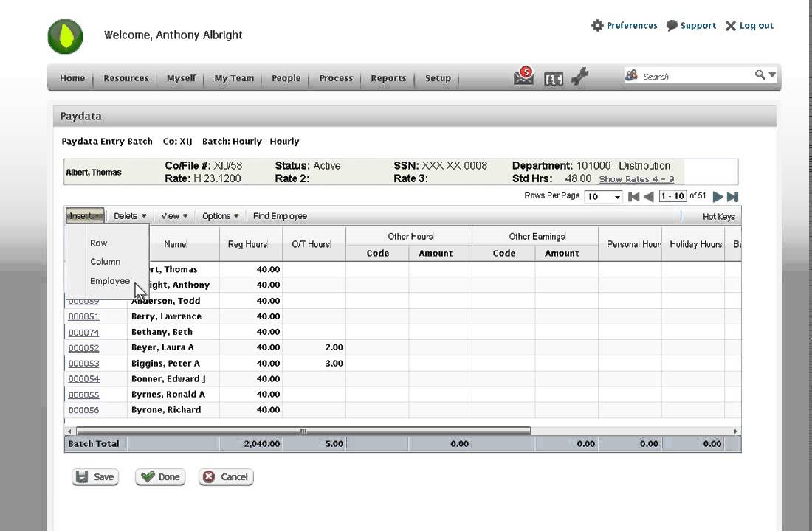Open employee file link 000055
The height and width of the screenshot is (531, 812).
pos(83,395)
